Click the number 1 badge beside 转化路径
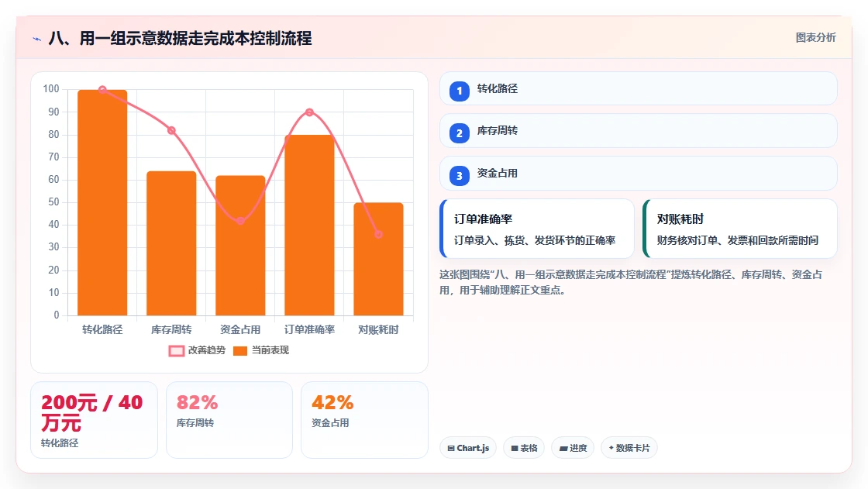Screen dimensions: 868x489 point(459,91)
